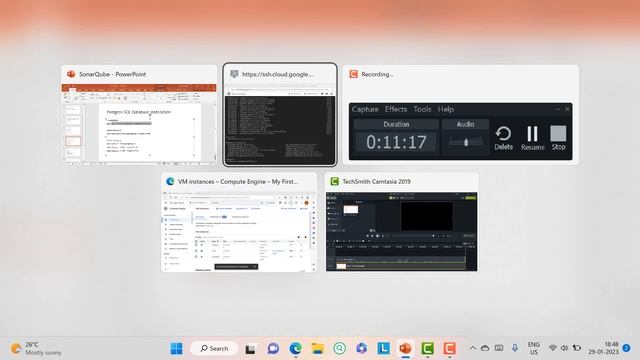Open the Windows Start menu
This screenshot has width=640, height=360.
point(176,349)
